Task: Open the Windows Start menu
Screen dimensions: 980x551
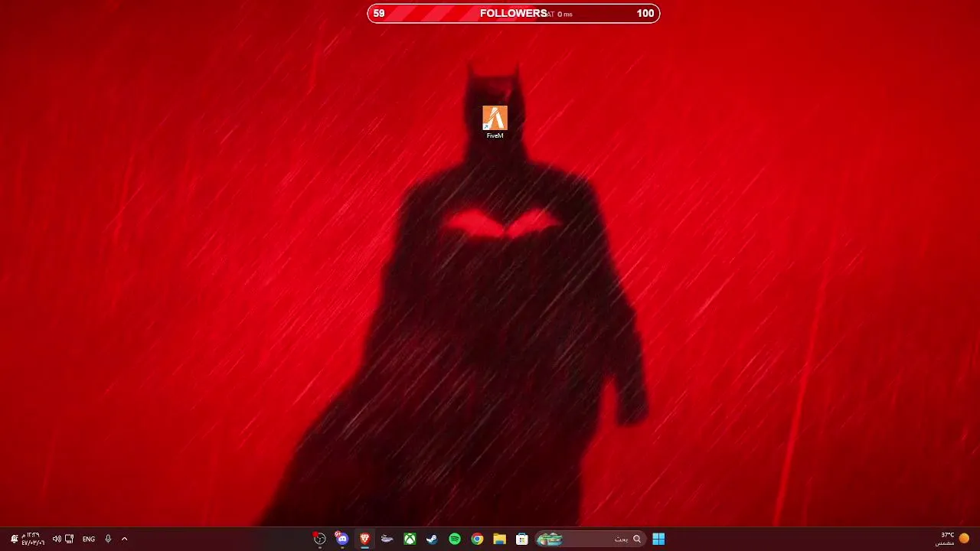Action: (x=658, y=539)
